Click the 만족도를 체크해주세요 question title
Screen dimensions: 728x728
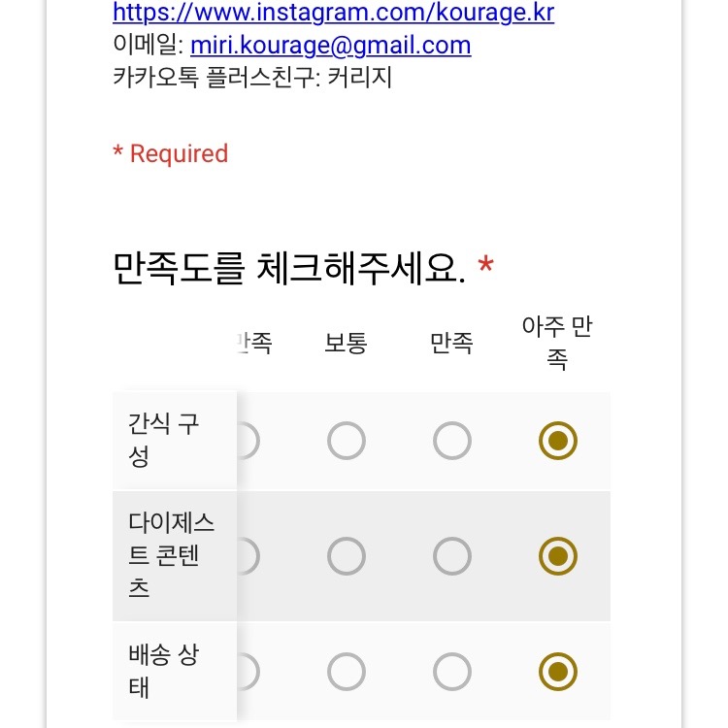coord(289,269)
